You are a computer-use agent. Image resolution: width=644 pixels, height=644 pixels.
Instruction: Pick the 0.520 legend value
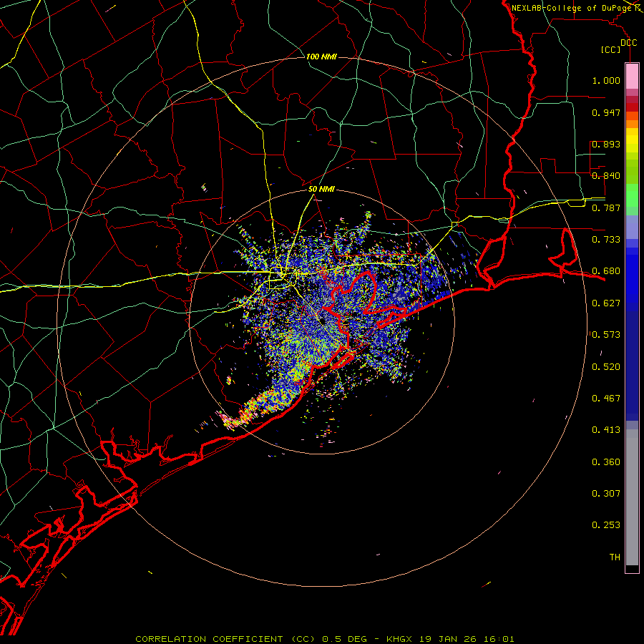[x=606, y=367]
